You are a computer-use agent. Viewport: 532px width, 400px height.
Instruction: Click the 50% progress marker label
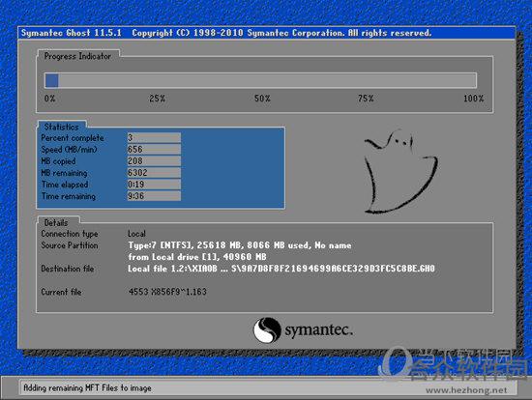click(262, 99)
